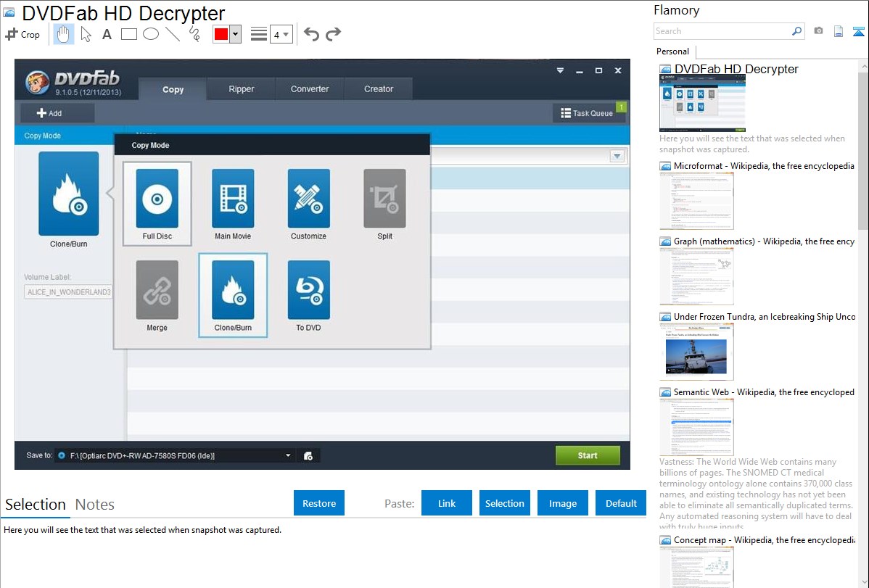The image size is (869, 588).
Task: Open the Personal tab
Action: (673, 51)
